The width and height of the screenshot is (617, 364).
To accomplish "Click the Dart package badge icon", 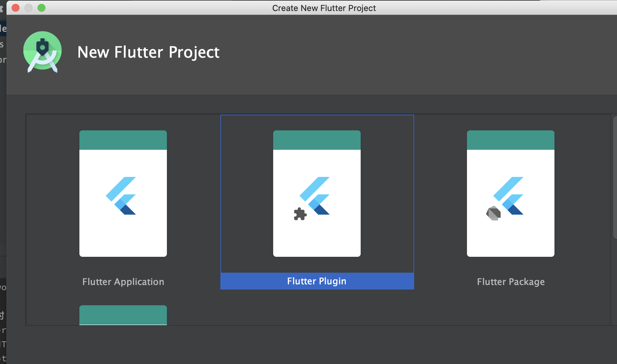I will pos(494,213).
